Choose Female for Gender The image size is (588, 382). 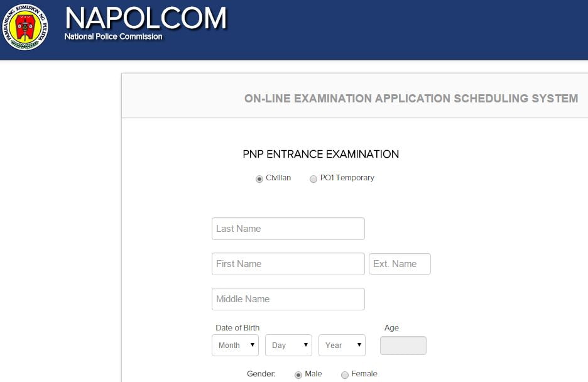(x=345, y=374)
